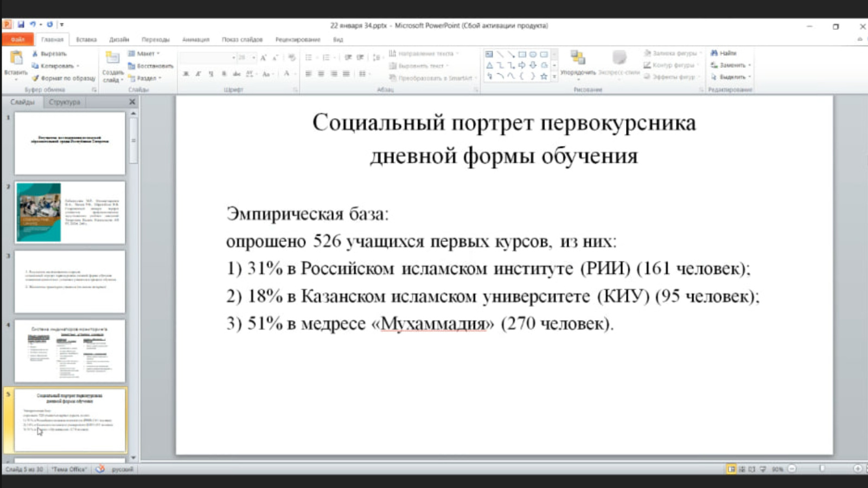Screen dimensions: 868x488
Task: Click the Save icon in quick access toolbar
Action: coord(21,24)
